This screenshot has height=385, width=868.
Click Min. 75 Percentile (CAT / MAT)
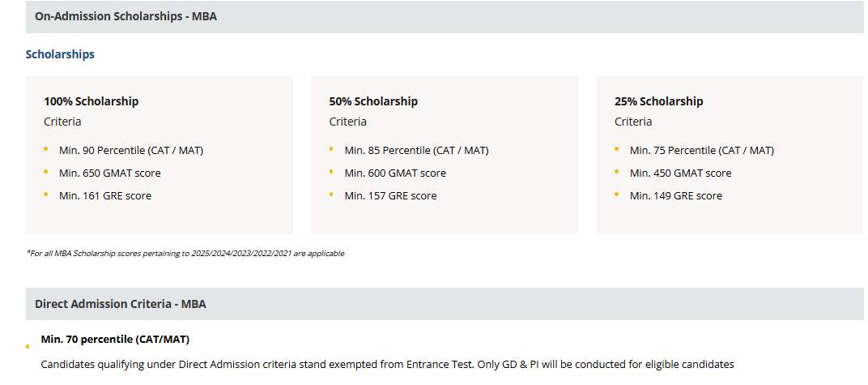point(702,150)
